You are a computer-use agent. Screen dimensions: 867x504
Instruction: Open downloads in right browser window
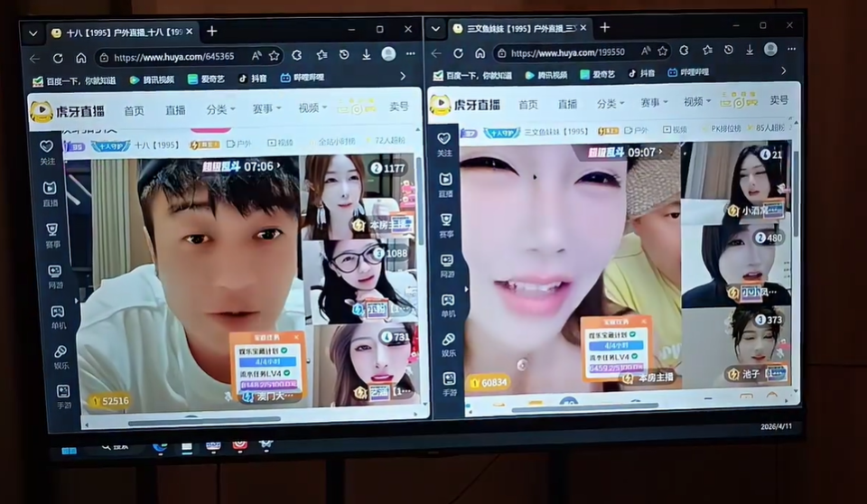click(750, 50)
